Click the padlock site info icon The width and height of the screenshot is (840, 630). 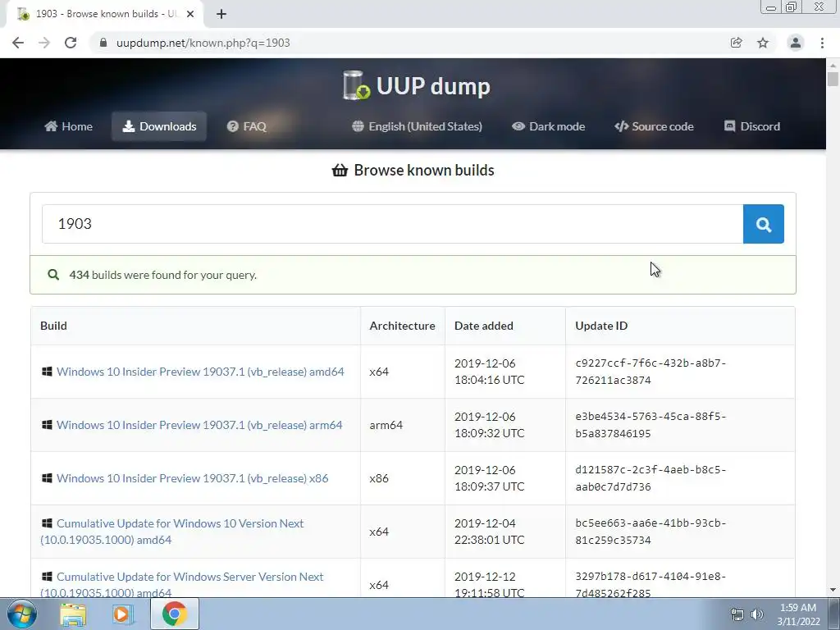pos(103,43)
